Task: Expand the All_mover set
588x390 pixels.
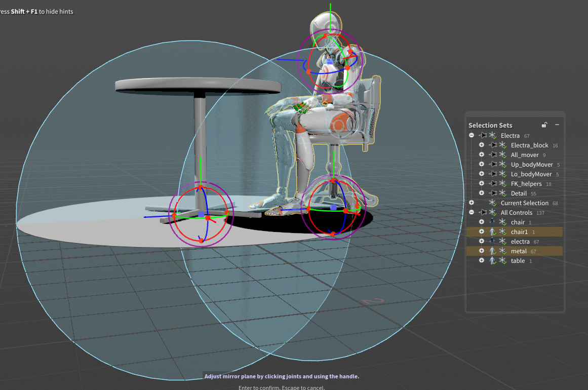Action: point(482,154)
